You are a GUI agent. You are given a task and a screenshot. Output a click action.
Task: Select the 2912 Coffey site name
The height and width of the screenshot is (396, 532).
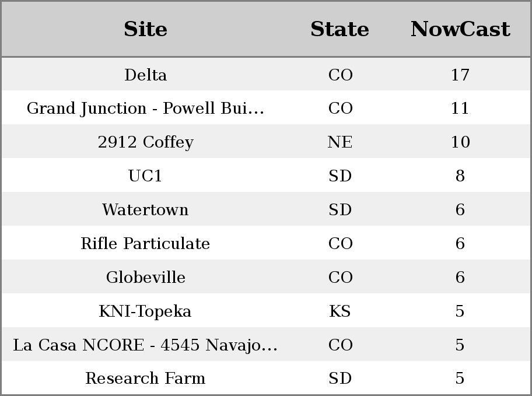tap(146, 142)
